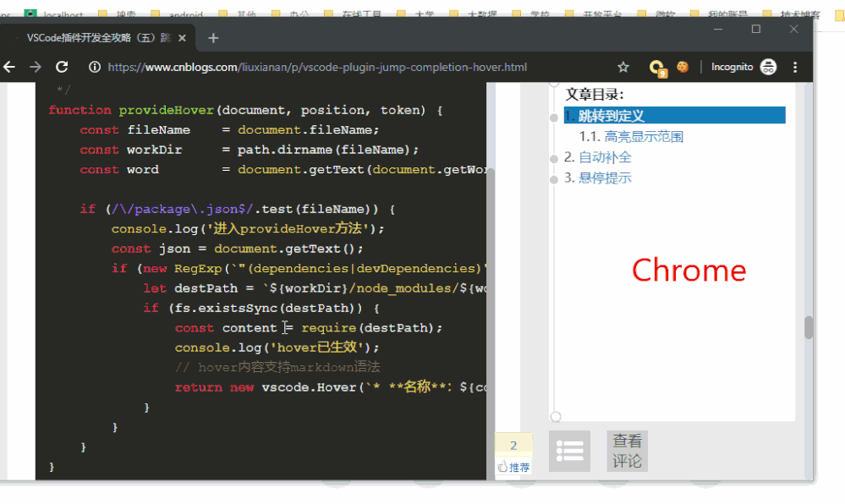
Task: Open the cookie extension icon
Action: coord(683,67)
